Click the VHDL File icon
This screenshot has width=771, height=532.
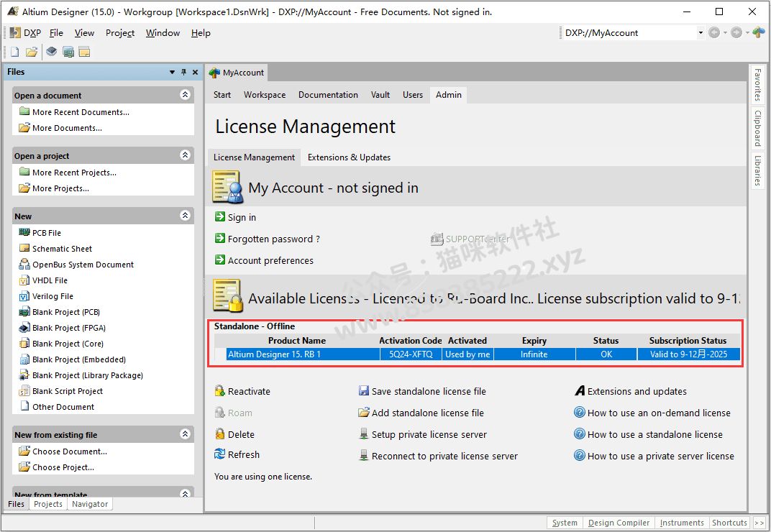coord(24,280)
